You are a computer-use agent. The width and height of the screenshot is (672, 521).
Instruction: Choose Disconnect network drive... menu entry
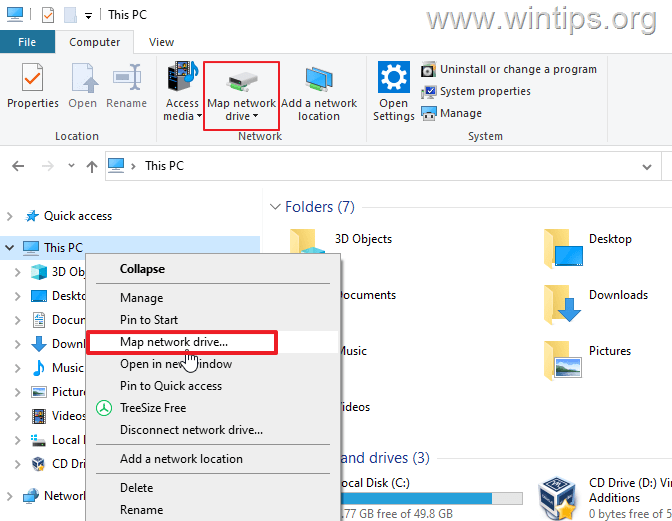[213, 430]
